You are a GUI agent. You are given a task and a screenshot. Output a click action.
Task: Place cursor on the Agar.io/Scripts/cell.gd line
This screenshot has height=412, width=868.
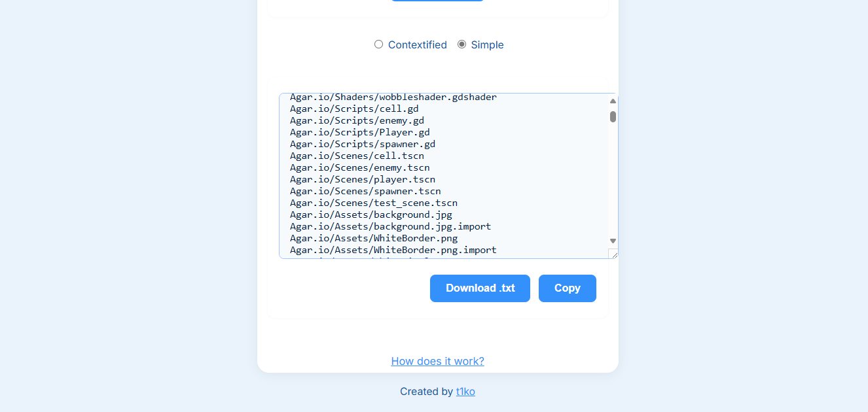tap(354, 109)
